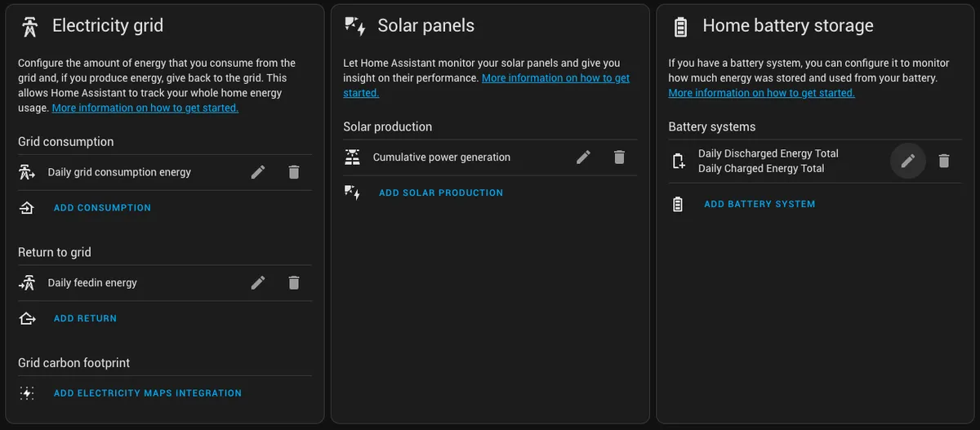Edit Cumulative power generation solar source
The width and height of the screenshot is (980, 430).
[x=583, y=157]
